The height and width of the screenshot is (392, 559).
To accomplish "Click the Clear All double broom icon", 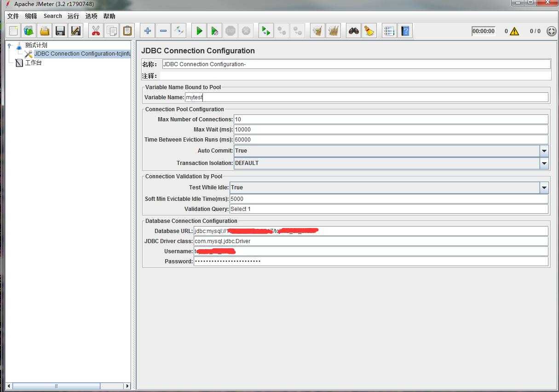I will click(x=334, y=31).
